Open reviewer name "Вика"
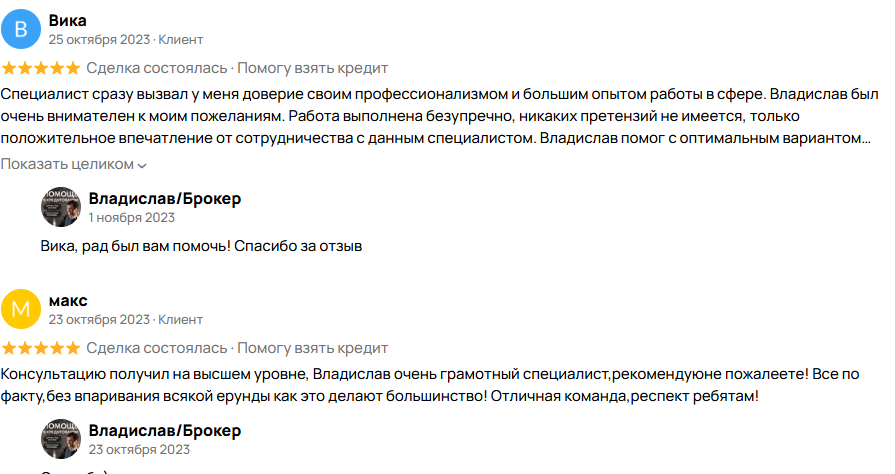The height and width of the screenshot is (474, 895). [x=67, y=20]
